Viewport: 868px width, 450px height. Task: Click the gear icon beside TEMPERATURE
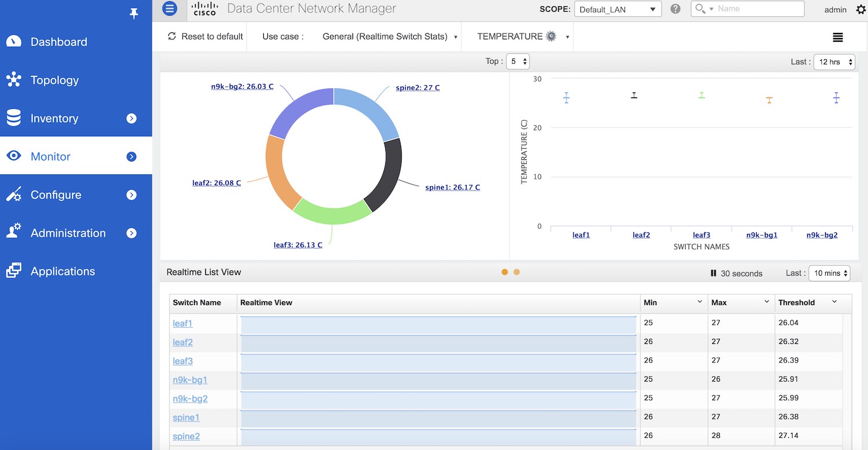tap(551, 36)
